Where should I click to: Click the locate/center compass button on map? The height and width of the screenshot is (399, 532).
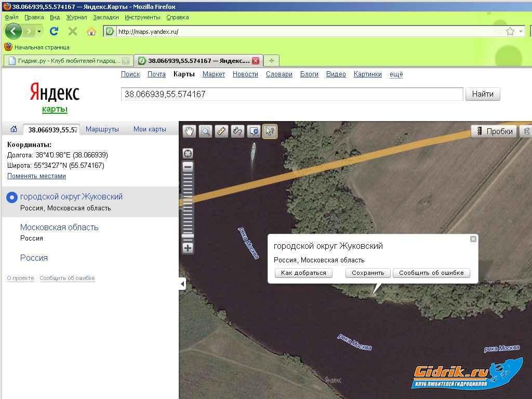tap(188, 153)
